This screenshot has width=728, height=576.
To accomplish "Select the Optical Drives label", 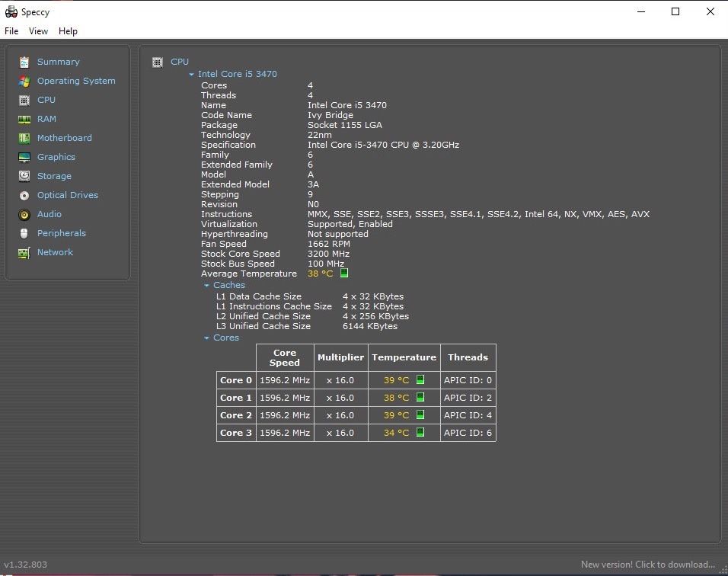I will [x=68, y=195].
